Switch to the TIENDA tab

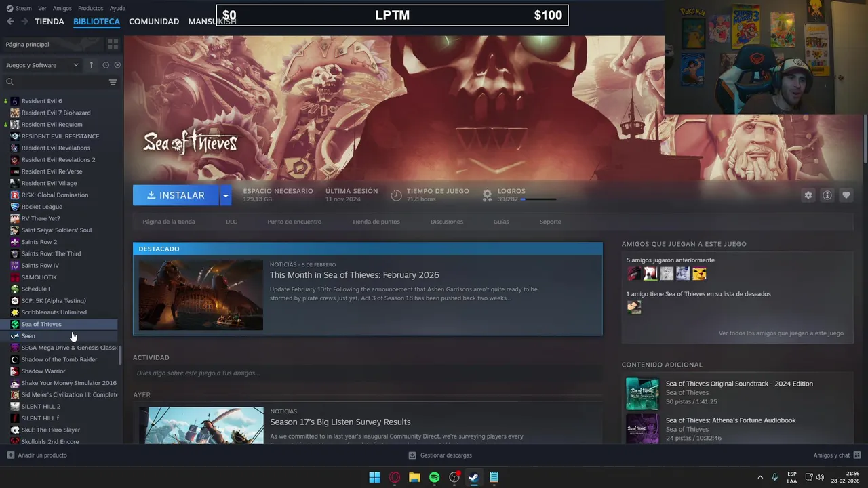[x=50, y=22]
